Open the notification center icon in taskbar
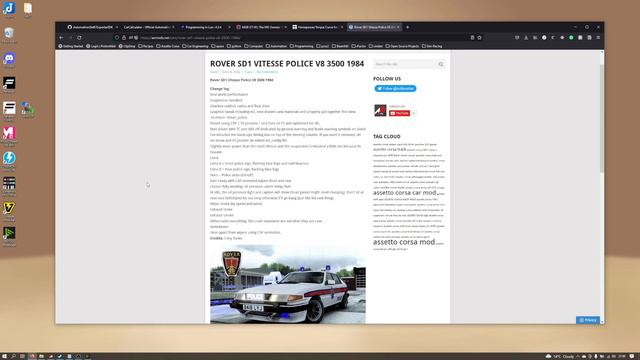 coord(632,356)
